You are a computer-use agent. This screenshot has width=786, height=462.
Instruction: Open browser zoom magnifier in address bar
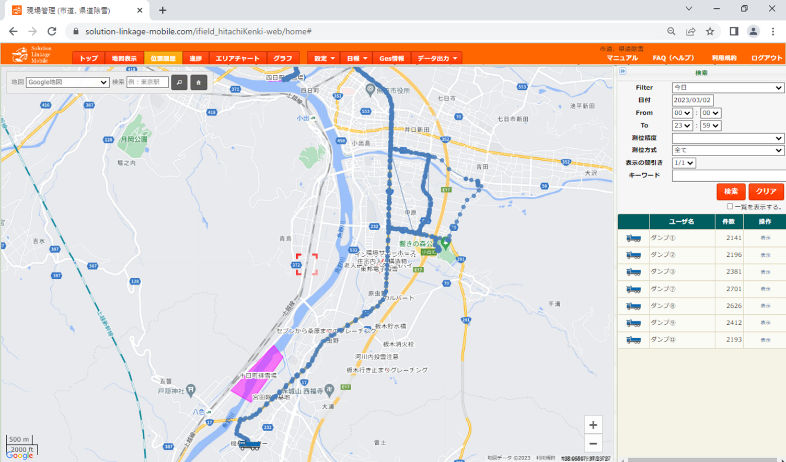click(x=671, y=31)
